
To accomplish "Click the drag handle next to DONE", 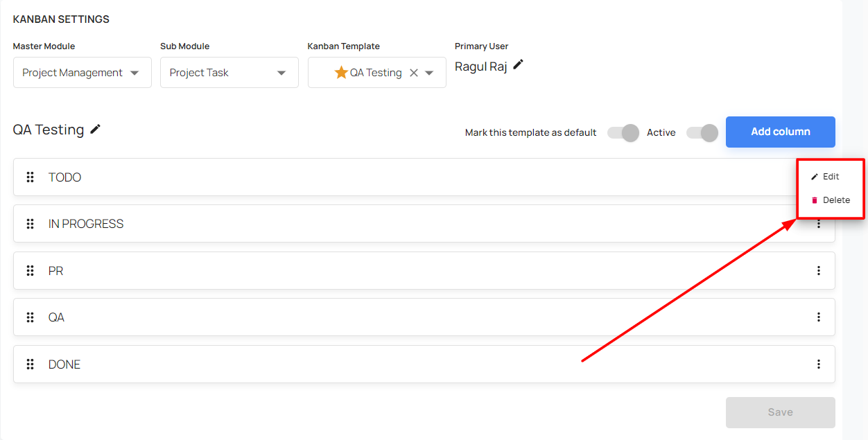I will [31, 364].
